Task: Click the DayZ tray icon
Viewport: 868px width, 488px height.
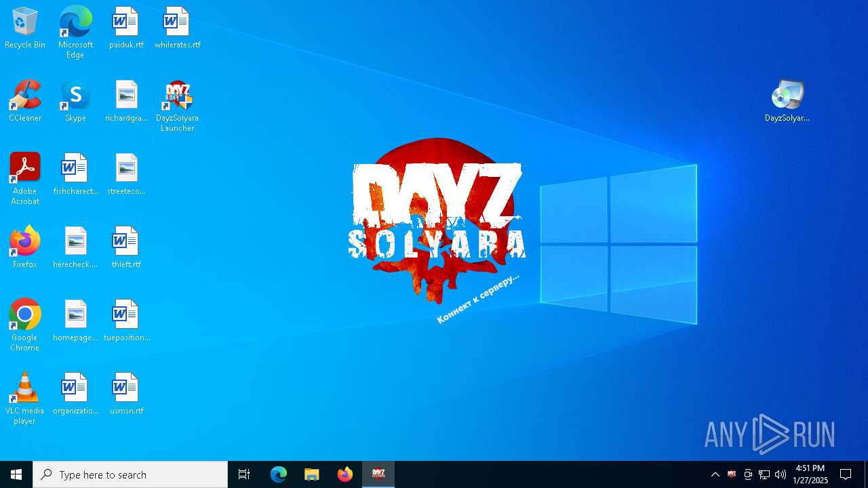Action: pos(732,474)
